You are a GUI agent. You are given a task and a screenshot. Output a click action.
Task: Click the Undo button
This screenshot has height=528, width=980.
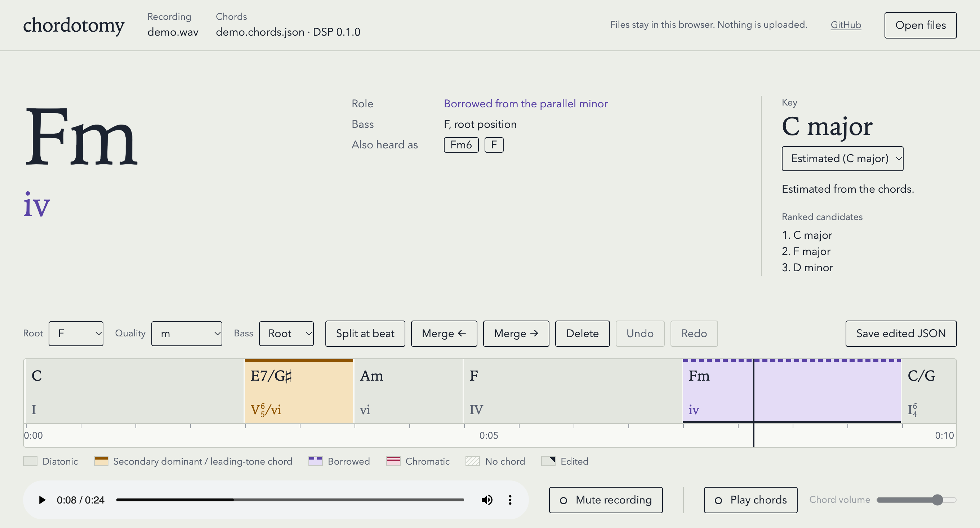tap(640, 334)
